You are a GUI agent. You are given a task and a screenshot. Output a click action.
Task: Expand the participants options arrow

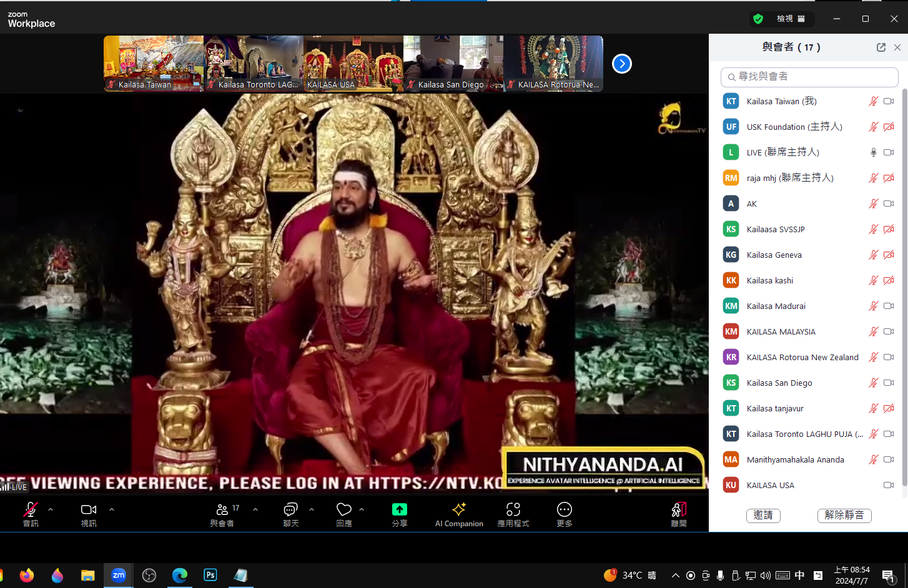[x=255, y=509]
